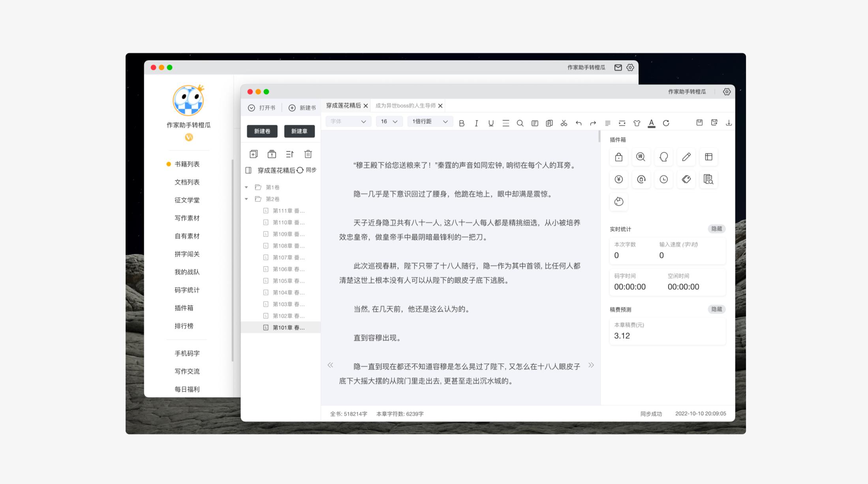Click the 新建章 new chapter button
Image resolution: width=868 pixels, height=484 pixels.
[x=299, y=131]
